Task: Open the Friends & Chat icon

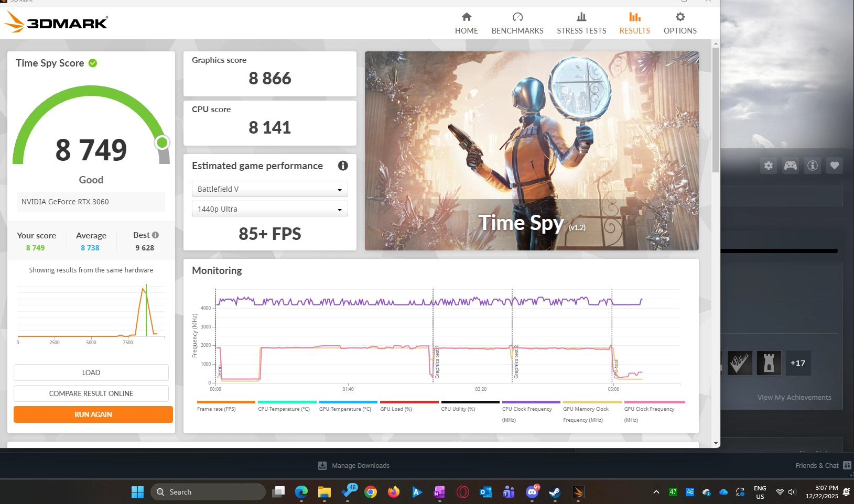Action: pos(847,465)
